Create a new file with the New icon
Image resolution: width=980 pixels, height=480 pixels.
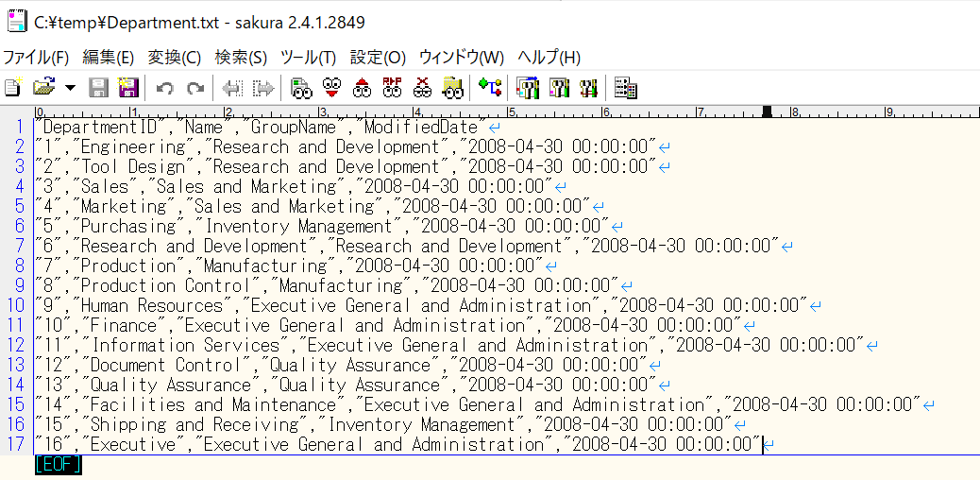(12, 87)
